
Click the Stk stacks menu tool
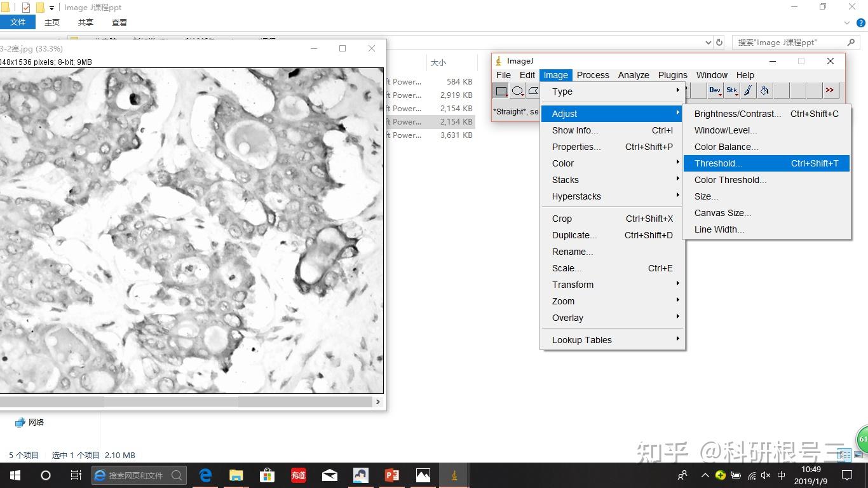[x=731, y=91]
